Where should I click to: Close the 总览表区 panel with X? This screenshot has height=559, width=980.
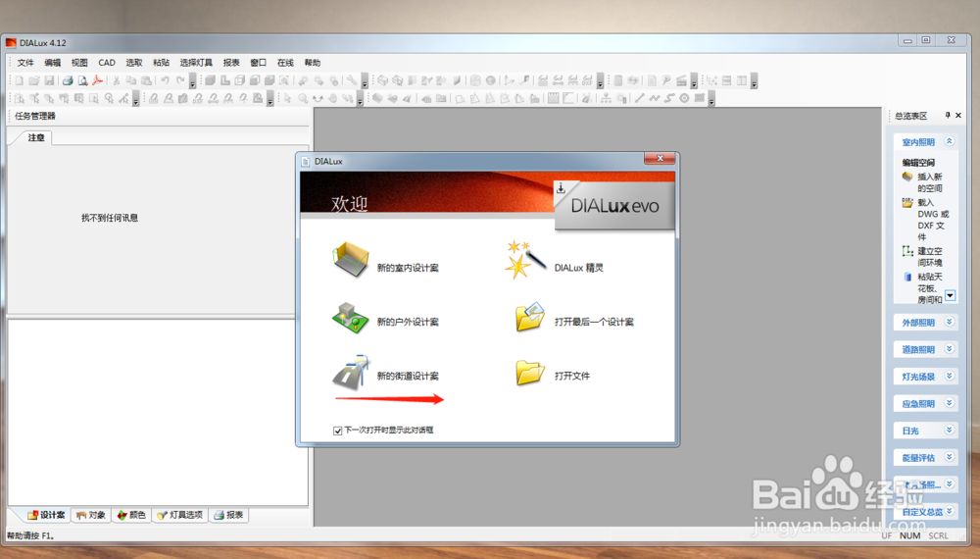point(958,115)
